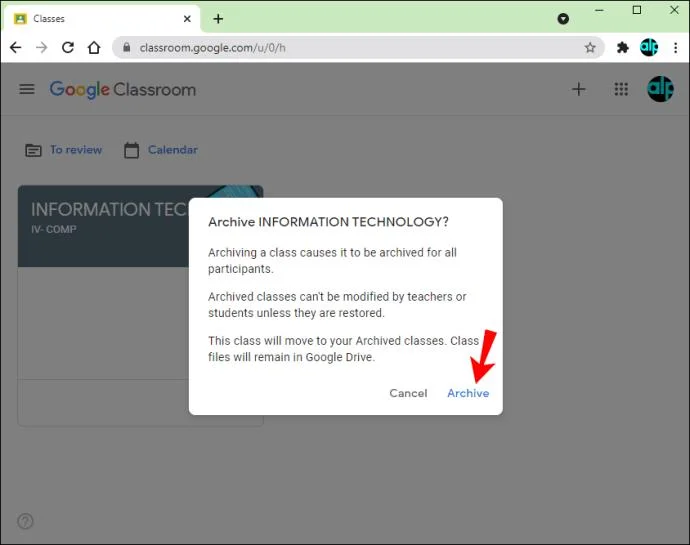View site security lock information
This screenshot has height=545, width=690.
coord(126,47)
